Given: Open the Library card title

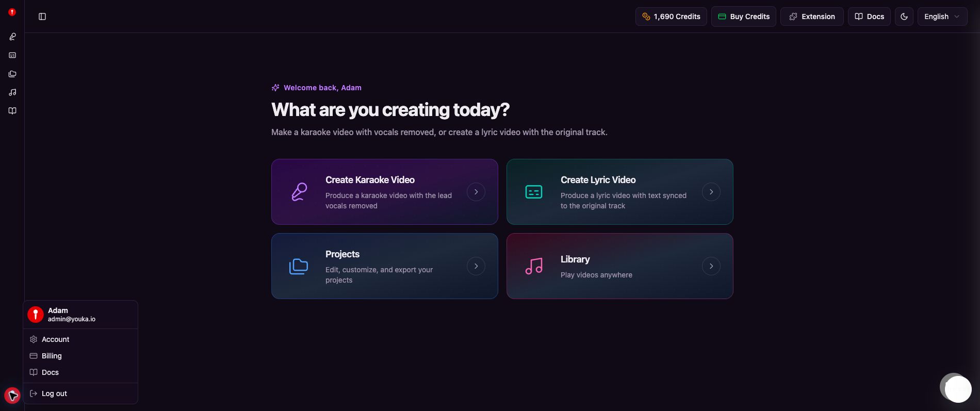Looking at the screenshot, I should click(575, 259).
